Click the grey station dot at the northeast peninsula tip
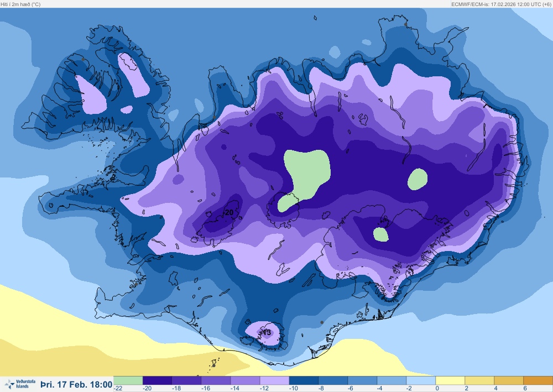The height and width of the screenshot is (392, 553). tap(405, 24)
